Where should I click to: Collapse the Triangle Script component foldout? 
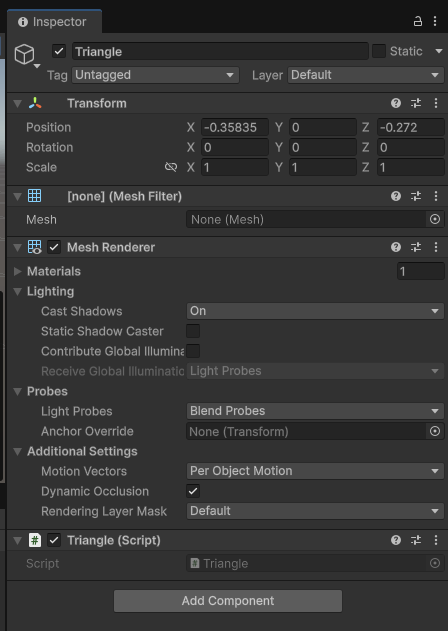click(17, 540)
